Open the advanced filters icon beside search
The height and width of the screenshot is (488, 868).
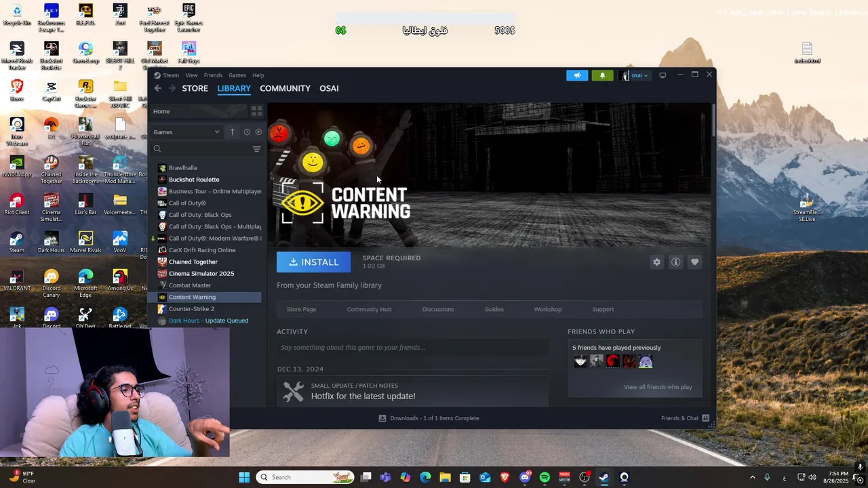tap(256, 149)
